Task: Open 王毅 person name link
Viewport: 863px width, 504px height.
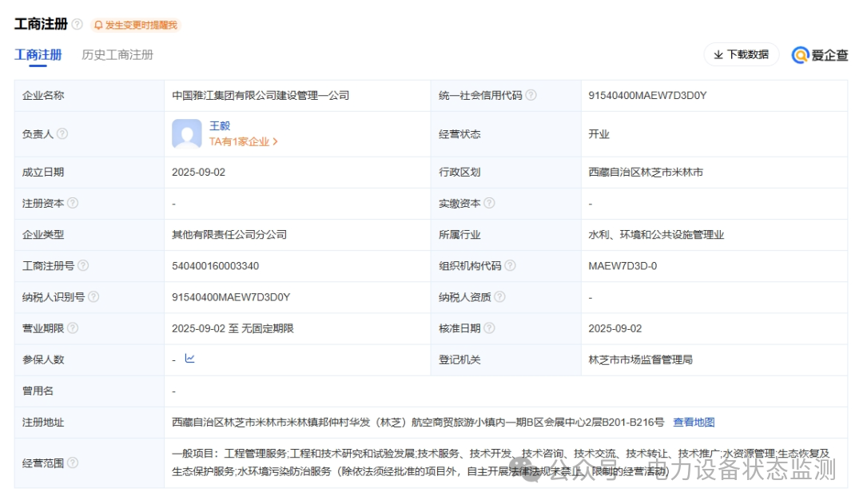Action: 220,126
